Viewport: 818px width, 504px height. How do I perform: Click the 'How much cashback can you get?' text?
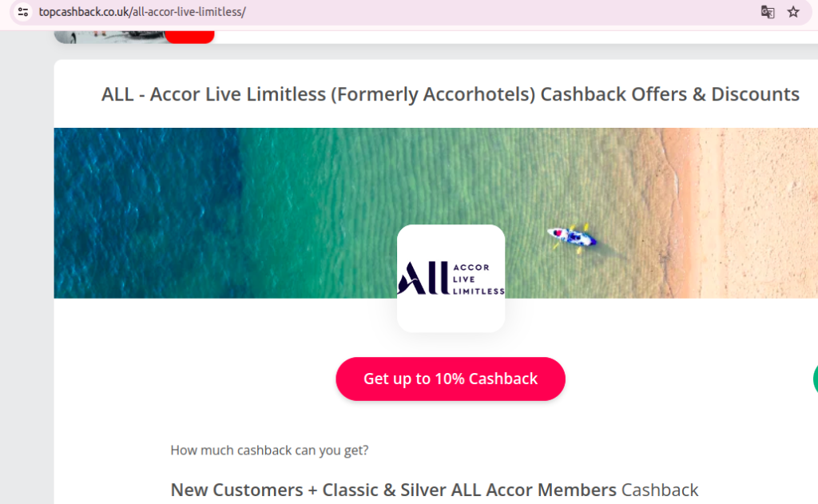269,450
